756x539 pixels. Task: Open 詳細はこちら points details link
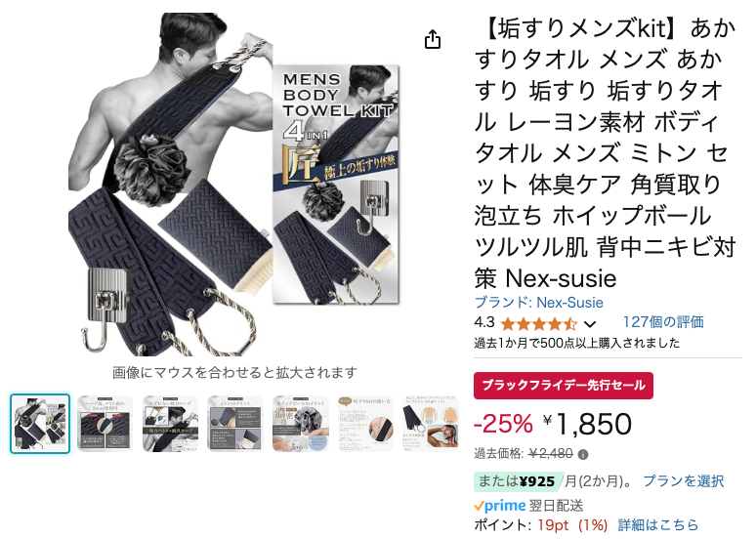658,524
